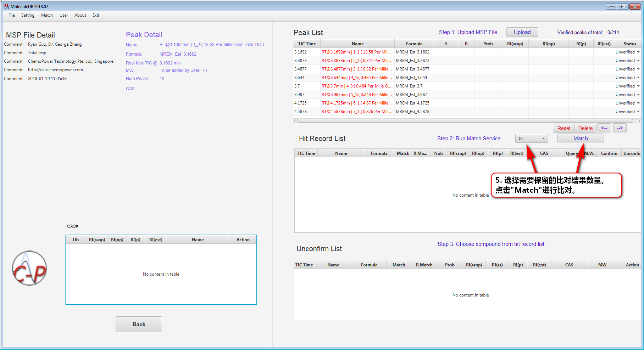Sort Peak List by TIC Time header

pyautogui.click(x=307, y=44)
